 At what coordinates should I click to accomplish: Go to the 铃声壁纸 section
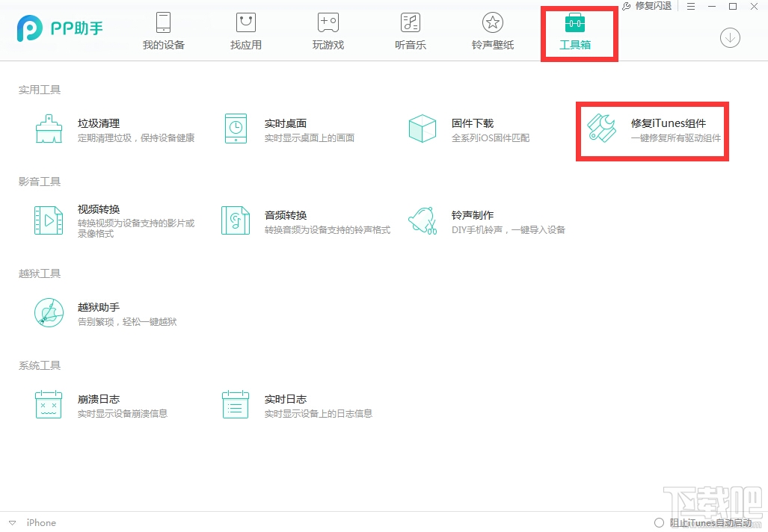click(x=492, y=31)
